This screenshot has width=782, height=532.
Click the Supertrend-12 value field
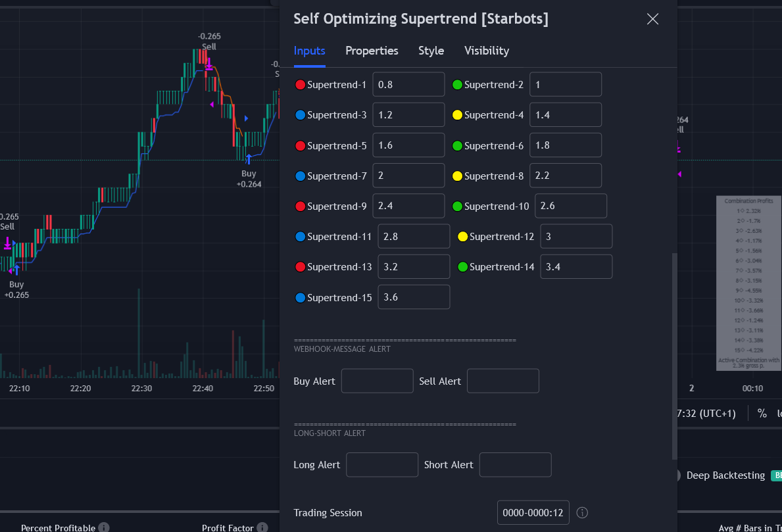[x=576, y=237]
